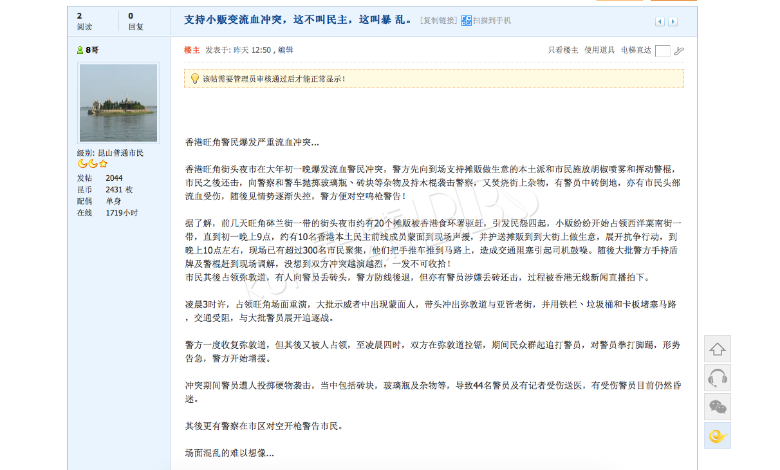Go to next thread arrow icon

pyautogui.click(x=672, y=21)
